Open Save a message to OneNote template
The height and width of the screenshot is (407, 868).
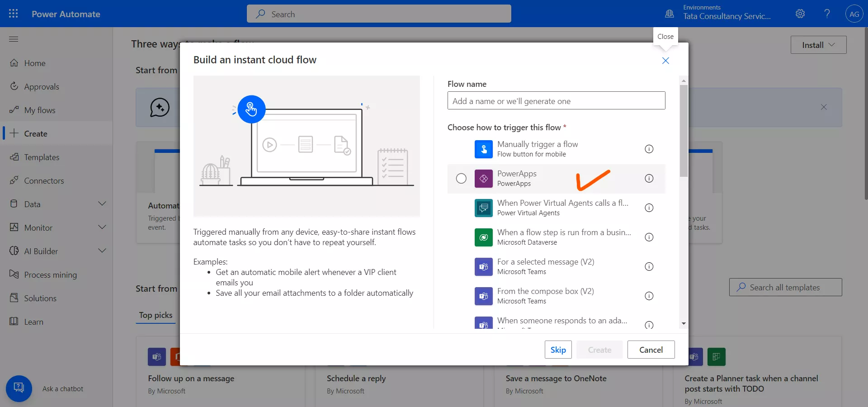point(556,379)
